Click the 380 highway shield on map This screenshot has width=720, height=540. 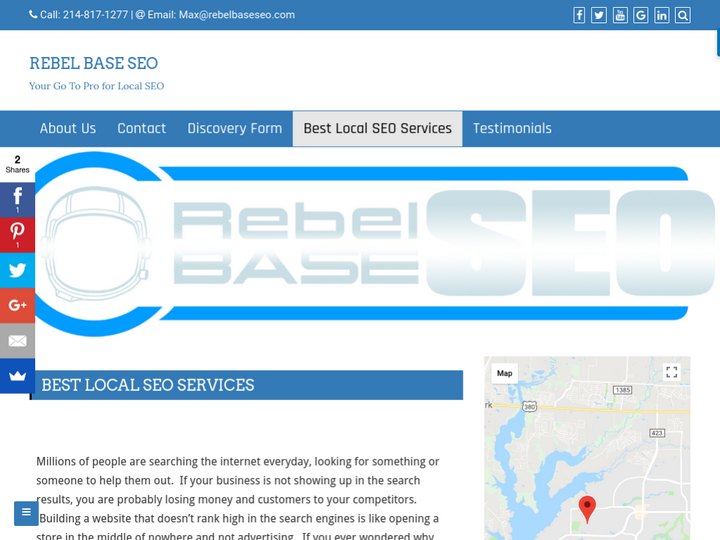pos(529,407)
